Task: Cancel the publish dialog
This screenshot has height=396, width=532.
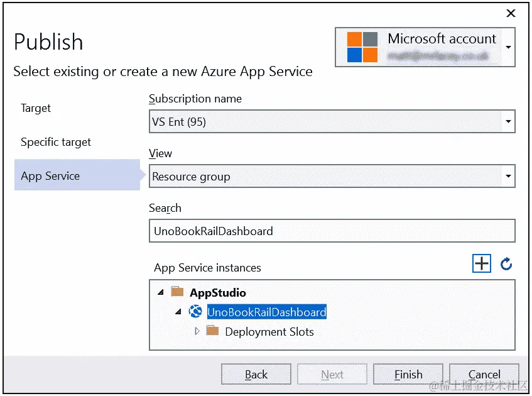Action: click(x=484, y=374)
